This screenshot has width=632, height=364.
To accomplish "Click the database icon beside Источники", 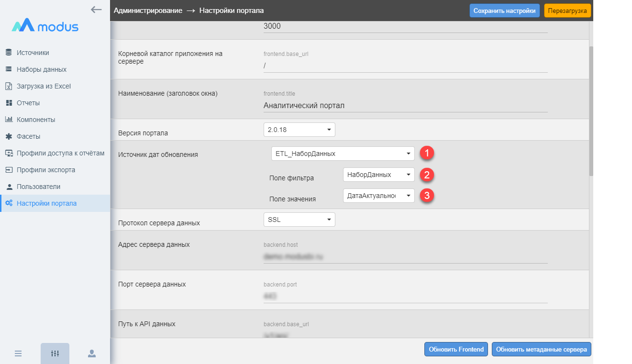I will click(x=9, y=53).
